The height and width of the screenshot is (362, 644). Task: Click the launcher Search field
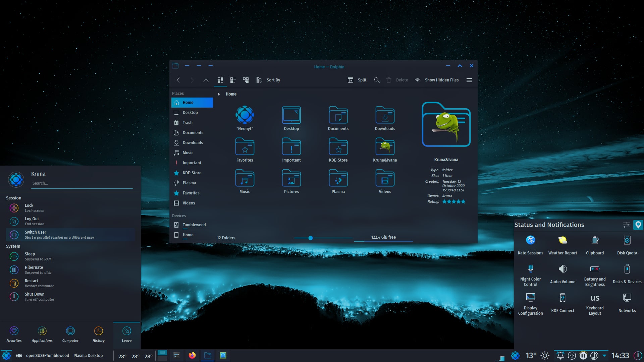pyautogui.click(x=82, y=183)
